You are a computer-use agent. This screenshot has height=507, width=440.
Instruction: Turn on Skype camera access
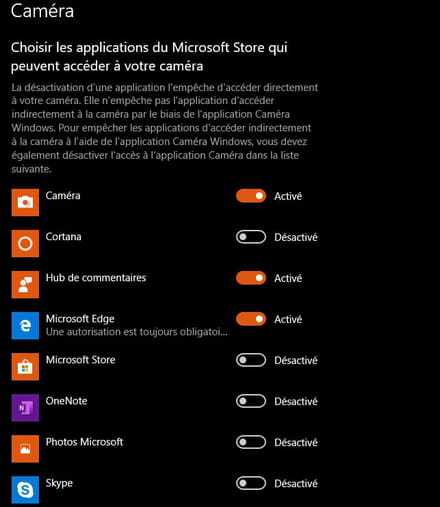pos(251,483)
